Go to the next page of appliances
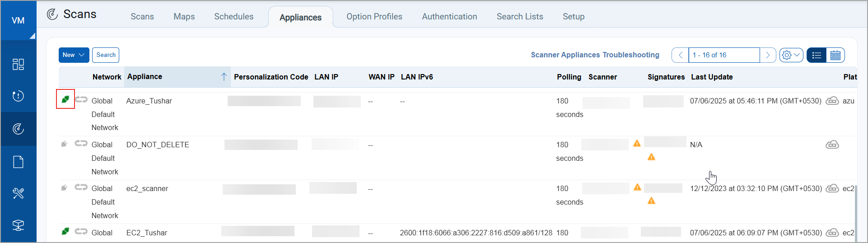The height and width of the screenshot is (243, 868). tap(767, 55)
